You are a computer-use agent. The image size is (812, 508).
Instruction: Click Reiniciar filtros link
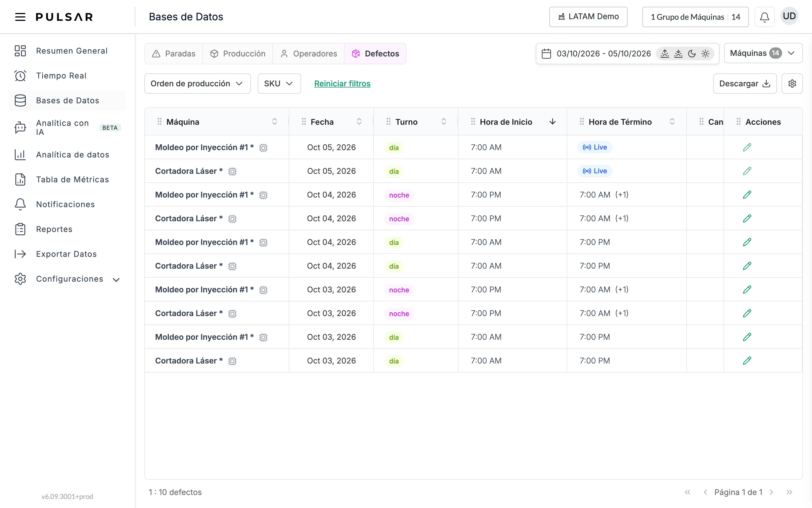point(342,83)
